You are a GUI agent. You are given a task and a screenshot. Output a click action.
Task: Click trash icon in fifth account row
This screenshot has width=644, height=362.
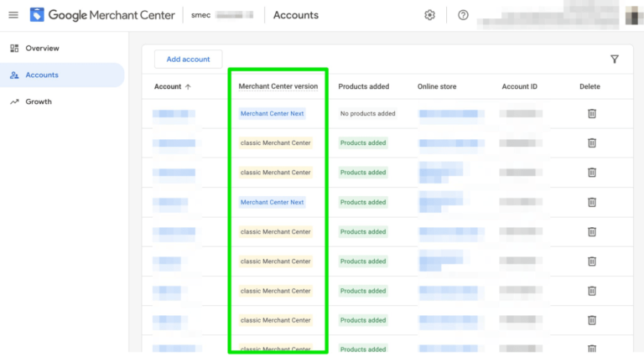coord(592,232)
